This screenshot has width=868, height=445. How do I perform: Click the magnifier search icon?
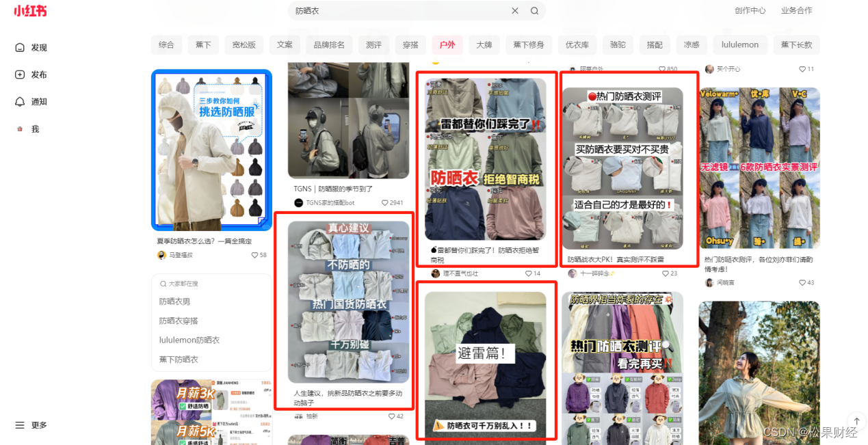click(534, 11)
